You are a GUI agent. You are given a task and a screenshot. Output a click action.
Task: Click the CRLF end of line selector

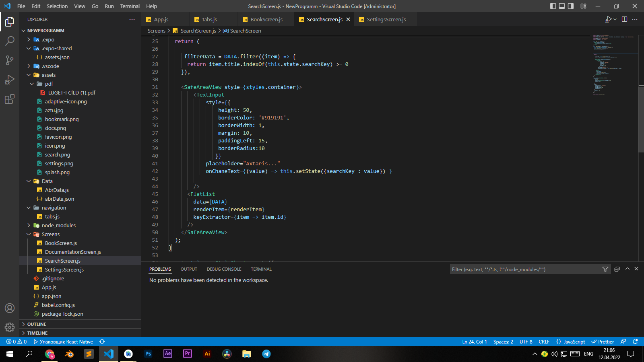(x=544, y=341)
